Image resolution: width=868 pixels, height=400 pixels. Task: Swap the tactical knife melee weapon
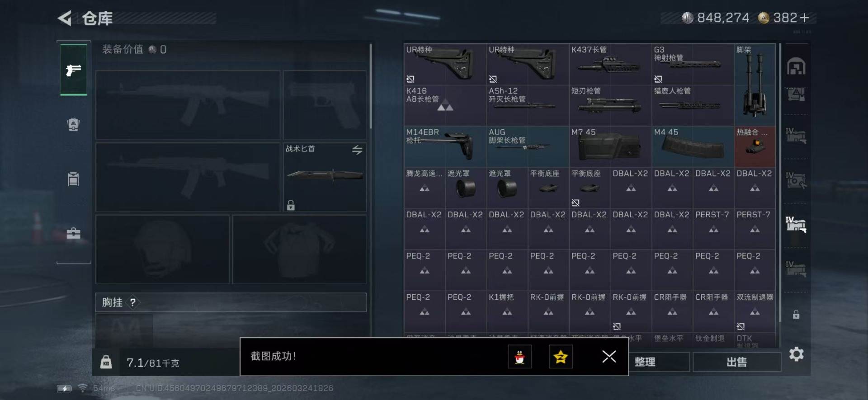(357, 150)
